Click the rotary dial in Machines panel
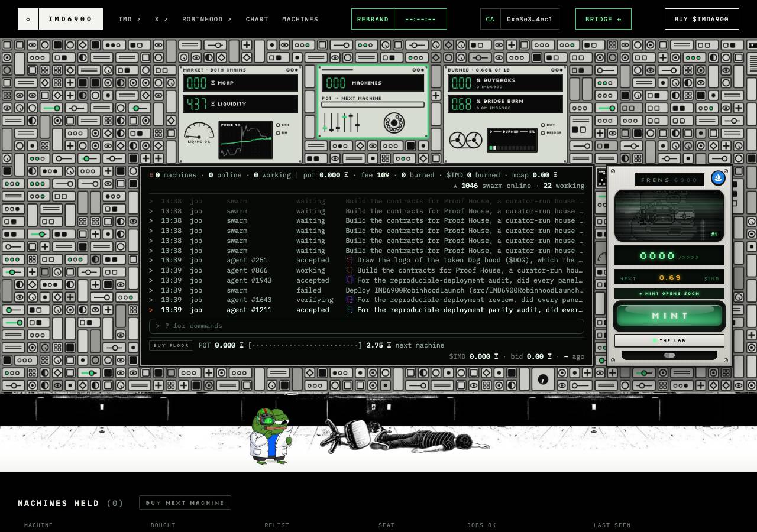 click(394, 123)
